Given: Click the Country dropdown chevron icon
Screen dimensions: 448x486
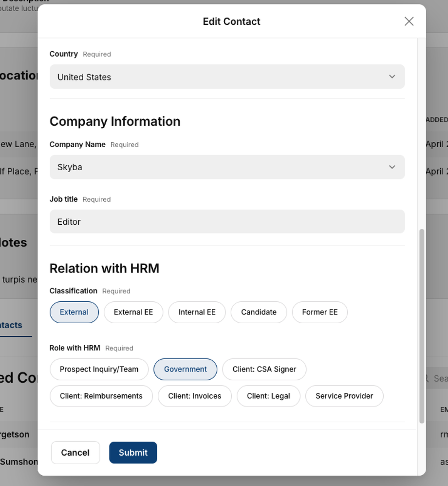Looking at the screenshot, I should [x=392, y=77].
